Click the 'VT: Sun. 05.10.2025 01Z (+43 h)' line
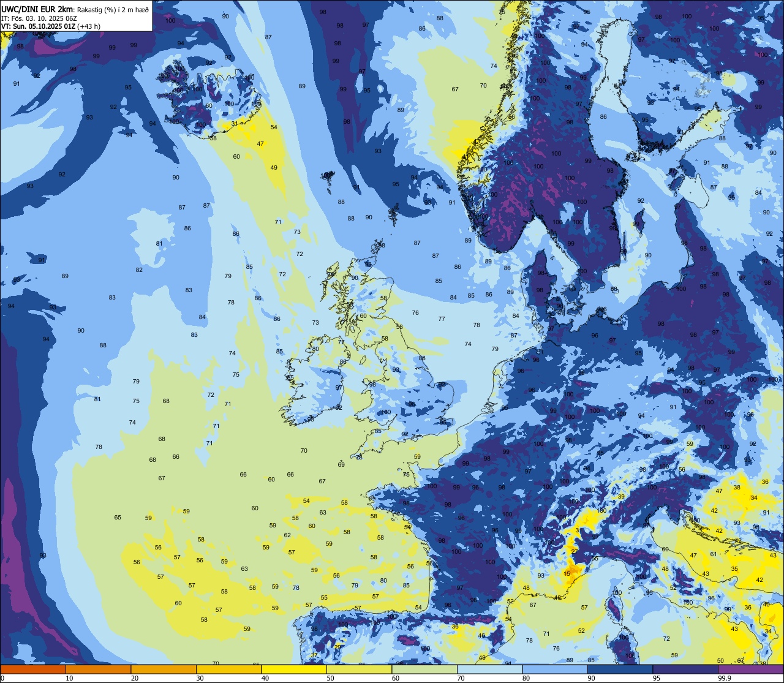Image resolution: width=784 pixels, height=683 pixels. pyautogui.click(x=51, y=26)
